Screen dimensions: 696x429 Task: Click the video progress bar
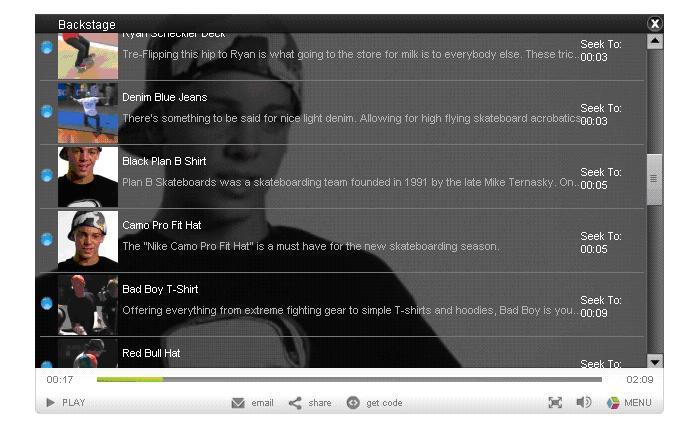(349, 379)
